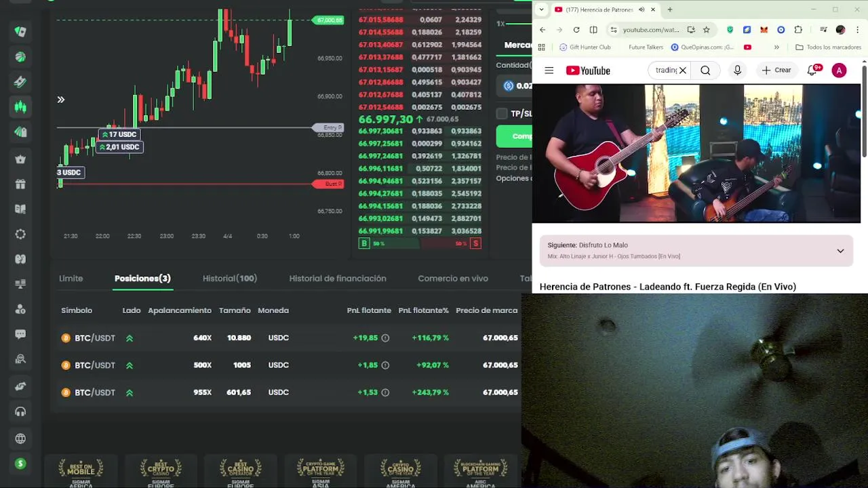868x488 pixels.
Task: Click the youtube.com address bar
Action: pos(650,30)
